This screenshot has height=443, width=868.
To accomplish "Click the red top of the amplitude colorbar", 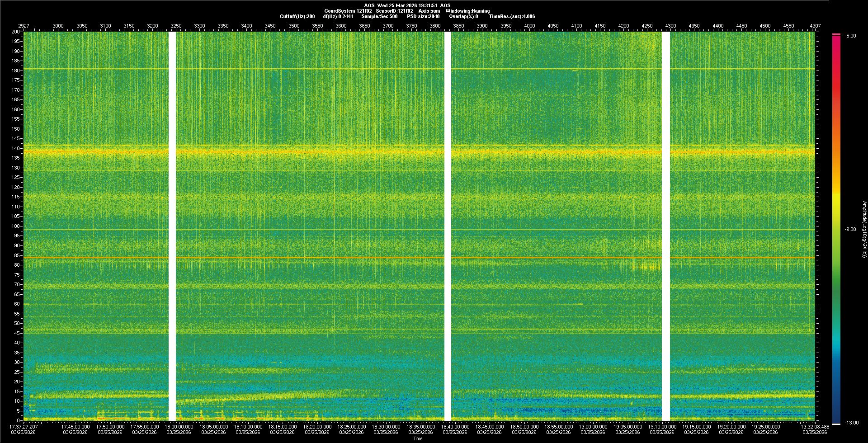I will click(836, 41).
